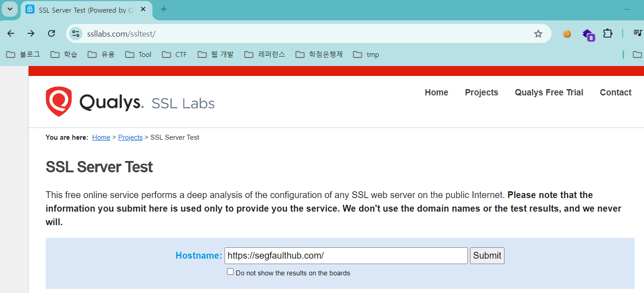
Task: Click the Home breadcrumb link
Action: [101, 137]
